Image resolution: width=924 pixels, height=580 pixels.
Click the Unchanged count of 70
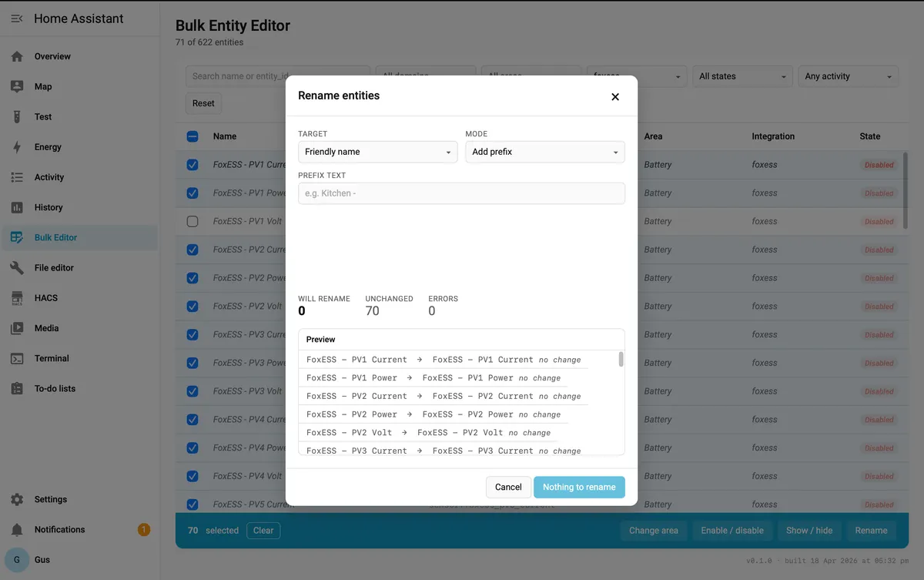[x=373, y=311]
